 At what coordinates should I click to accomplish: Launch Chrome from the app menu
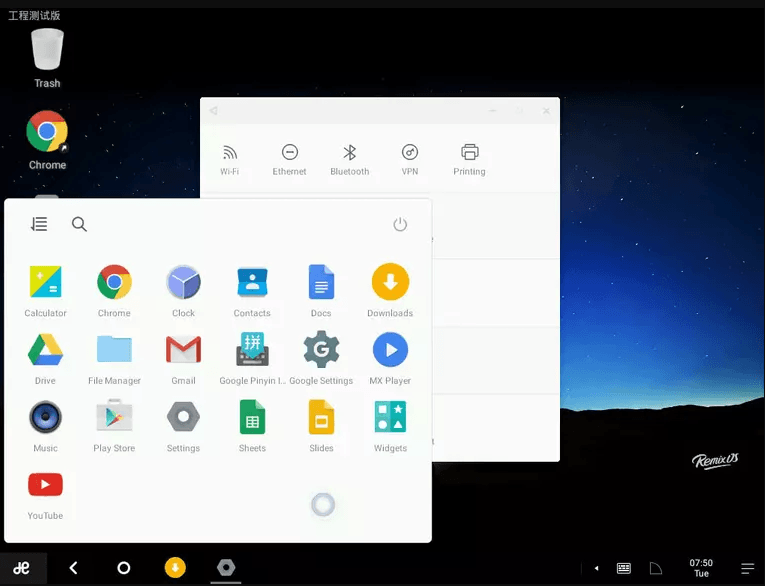114,290
